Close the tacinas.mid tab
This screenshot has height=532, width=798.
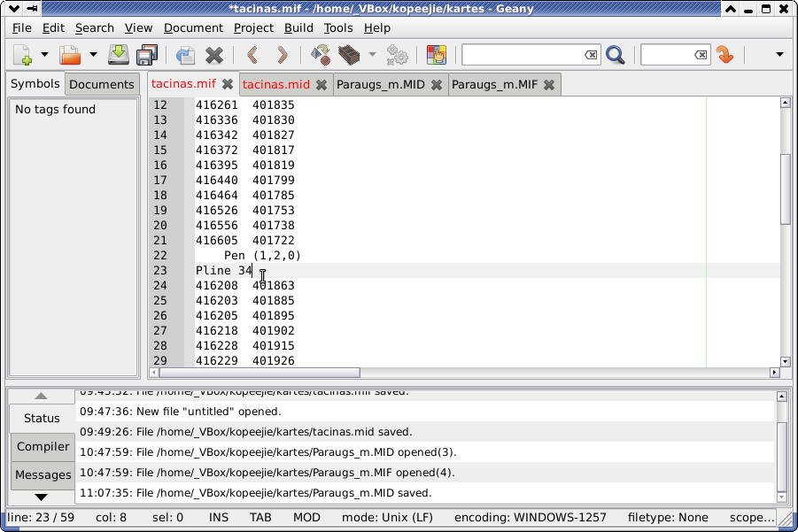(322, 85)
